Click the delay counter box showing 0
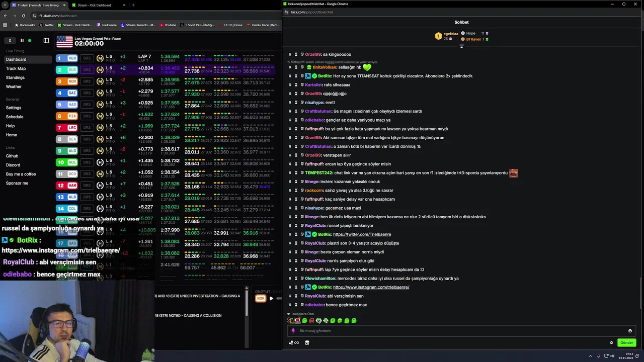This screenshot has width=644, height=362. [10, 40]
